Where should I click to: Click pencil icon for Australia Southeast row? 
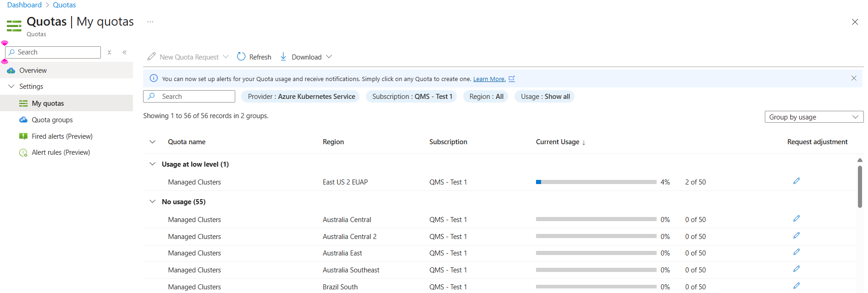click(796, 269)
